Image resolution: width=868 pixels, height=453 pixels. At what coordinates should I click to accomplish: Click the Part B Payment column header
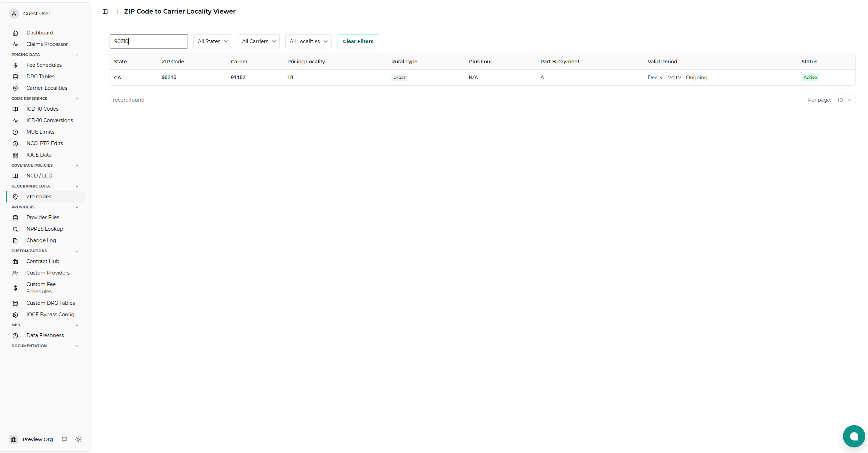[560, 62]
